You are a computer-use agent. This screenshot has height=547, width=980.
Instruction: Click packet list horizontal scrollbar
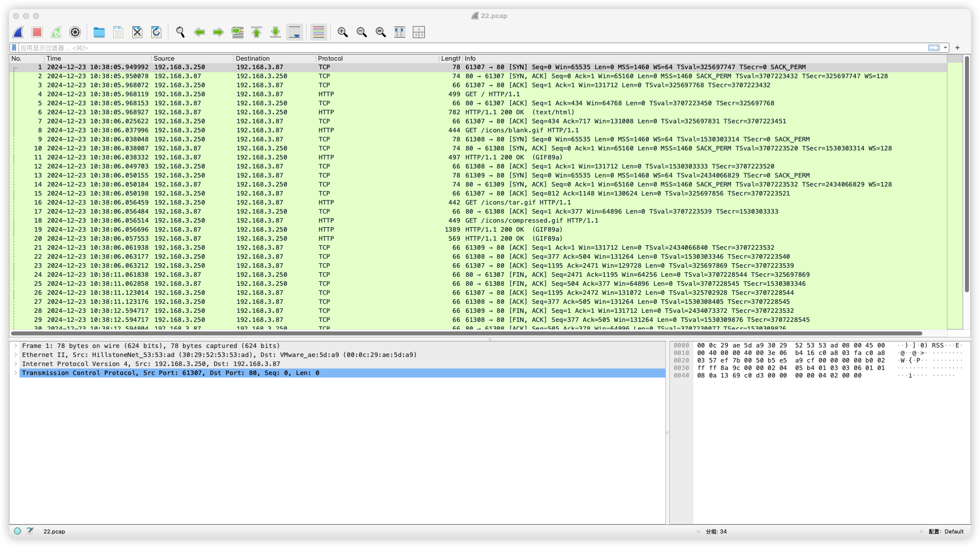[x=466, y=333]
